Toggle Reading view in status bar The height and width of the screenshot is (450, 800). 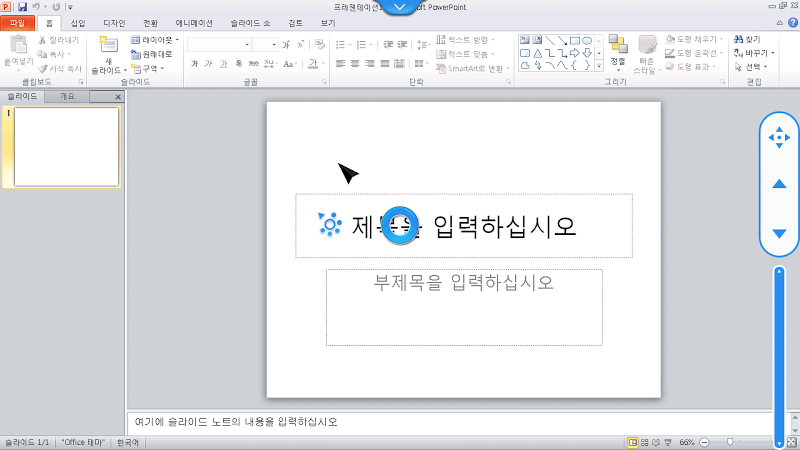[656, 442]
